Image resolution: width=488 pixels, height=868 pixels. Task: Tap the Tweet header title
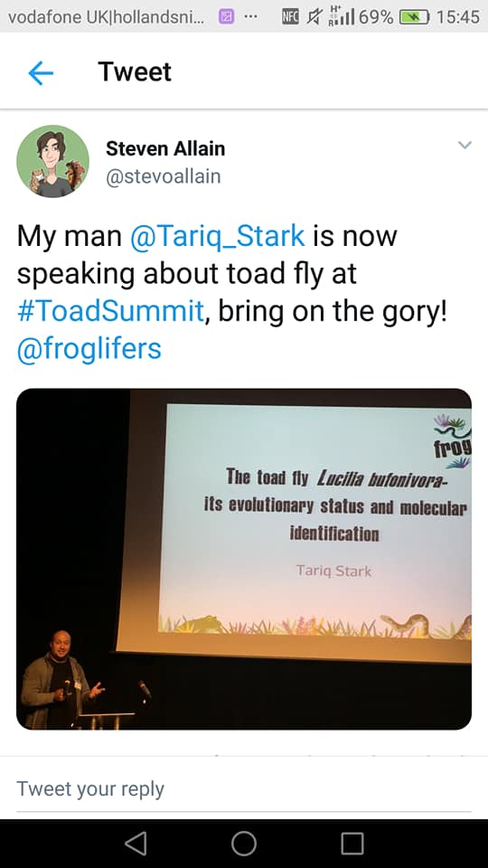135,72
